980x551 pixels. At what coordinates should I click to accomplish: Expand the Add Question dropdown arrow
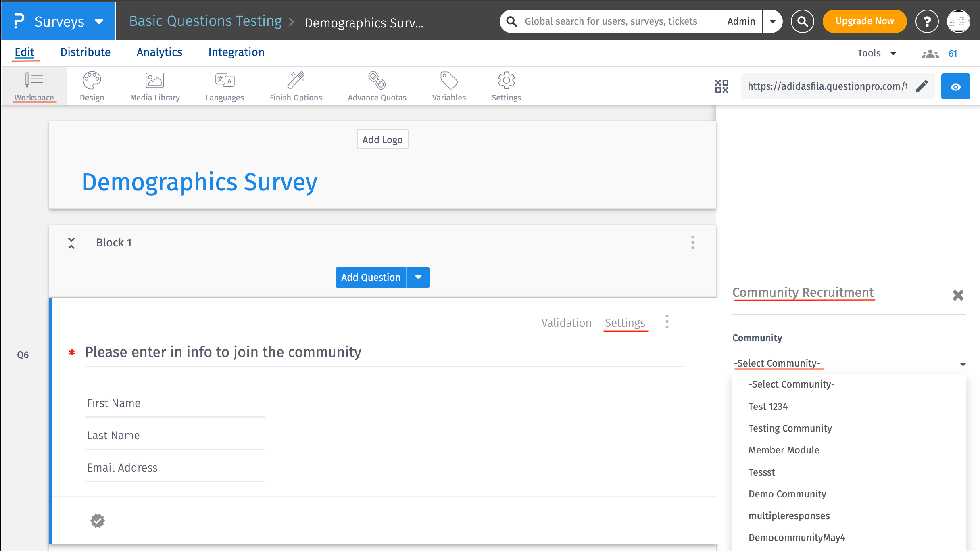[418, 277]
